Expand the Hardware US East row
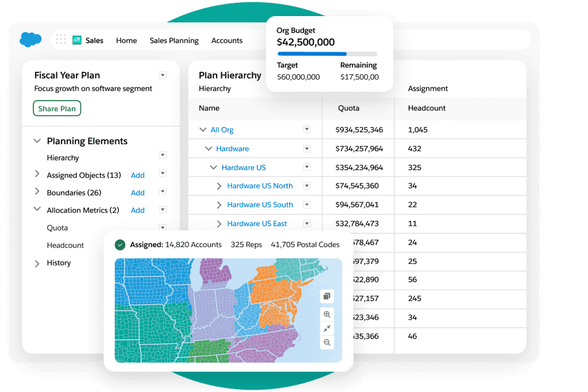The height and width of the screenshot is (392, 588). (220, 224)
